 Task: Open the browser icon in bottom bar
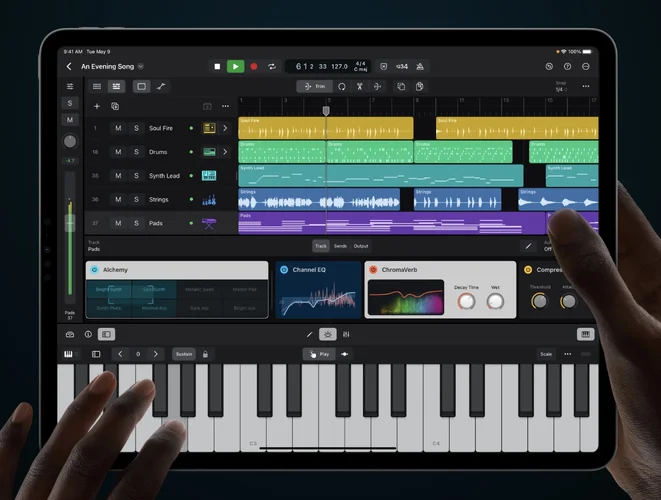[70, 334]
